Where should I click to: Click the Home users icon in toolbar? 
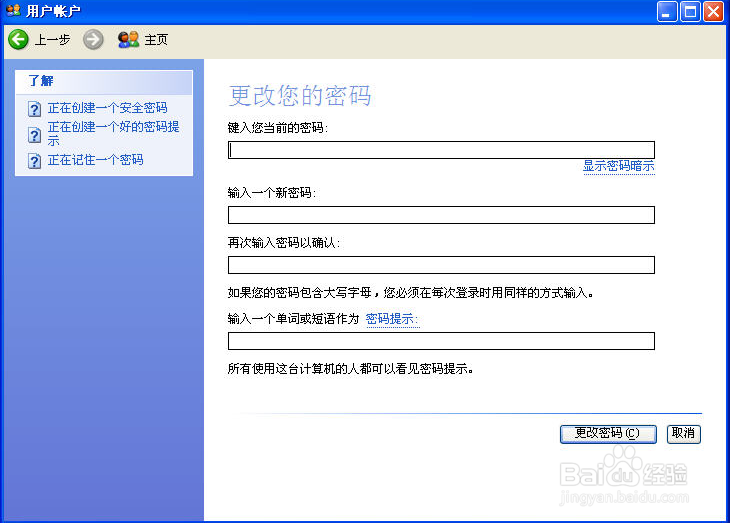point(128,40)
